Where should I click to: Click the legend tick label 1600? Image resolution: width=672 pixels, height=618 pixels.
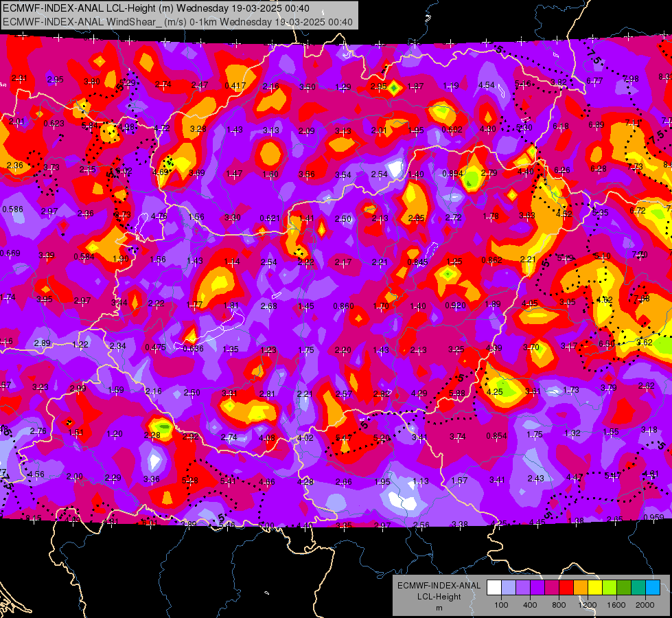(x=616, y=605)
